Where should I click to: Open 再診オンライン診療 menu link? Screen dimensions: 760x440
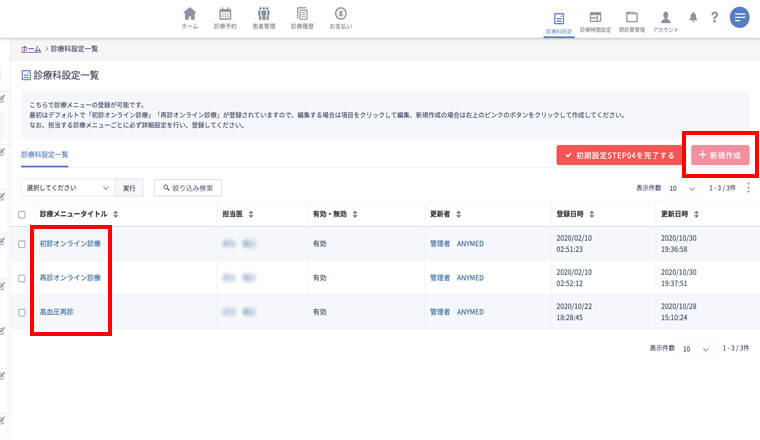pyautogui.click(x=70, y=278)
